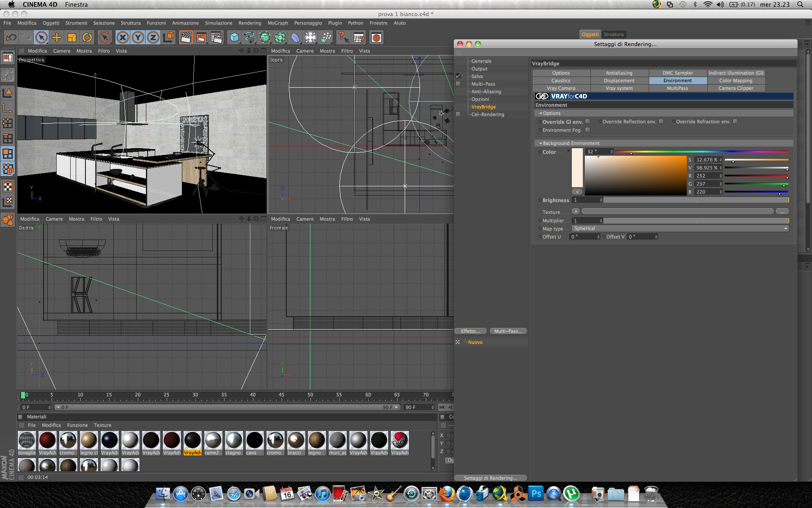Collapse the Options section
812x508 pixels.
tap(540, 113)
